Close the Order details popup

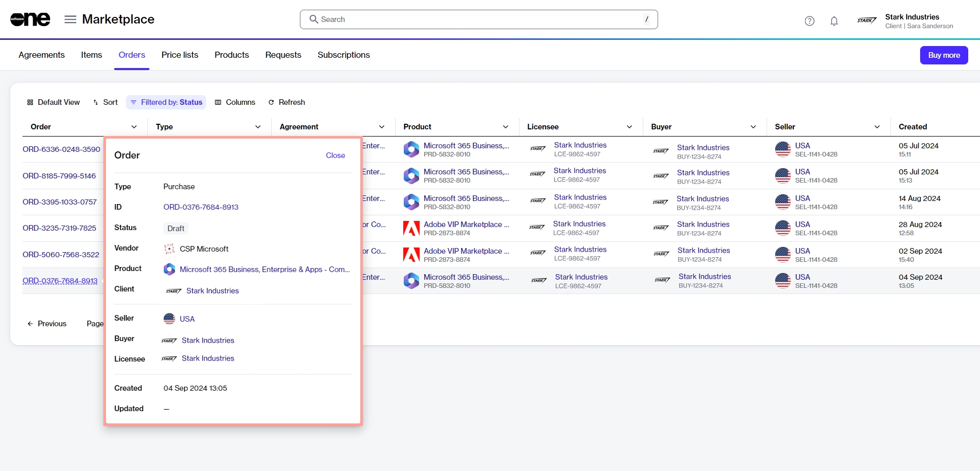pyautogui.click(x=335, y=155)
